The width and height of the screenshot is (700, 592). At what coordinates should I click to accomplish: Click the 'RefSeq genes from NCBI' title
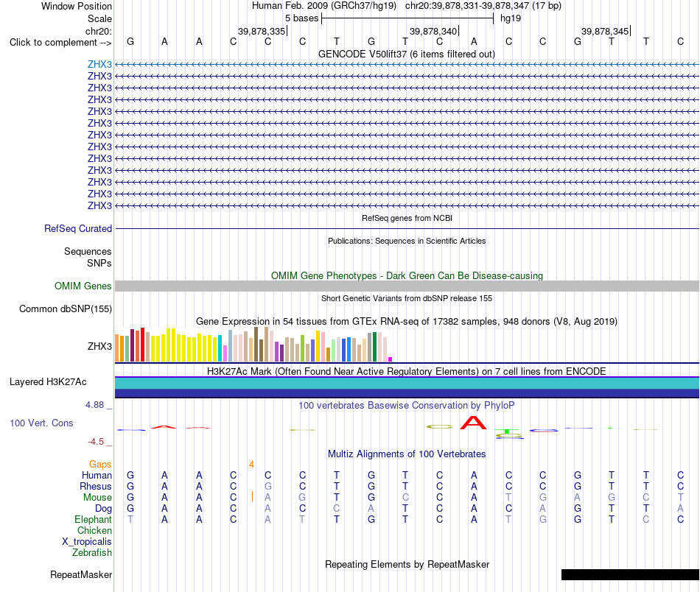[407, 218]
